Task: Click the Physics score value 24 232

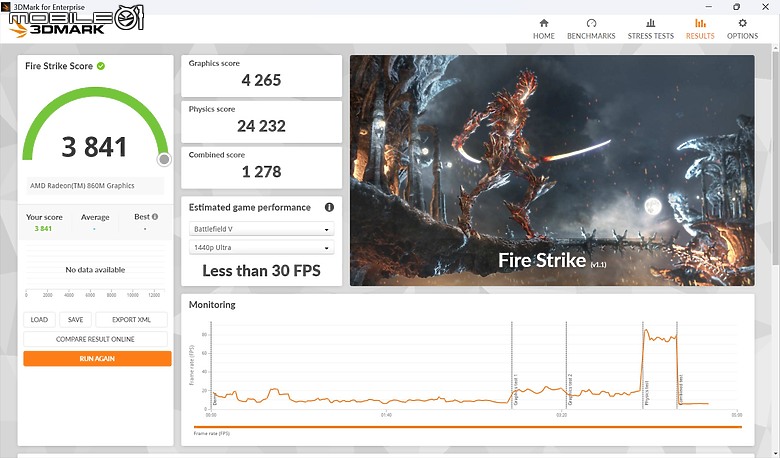Action: coord(261,126)
